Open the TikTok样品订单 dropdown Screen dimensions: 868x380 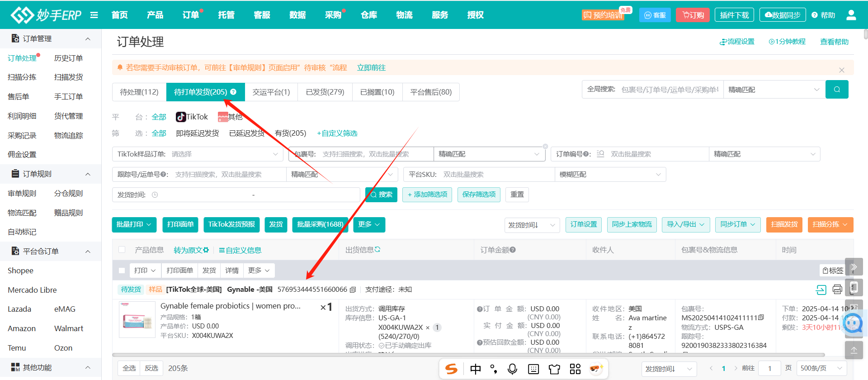tap(198, 154)
